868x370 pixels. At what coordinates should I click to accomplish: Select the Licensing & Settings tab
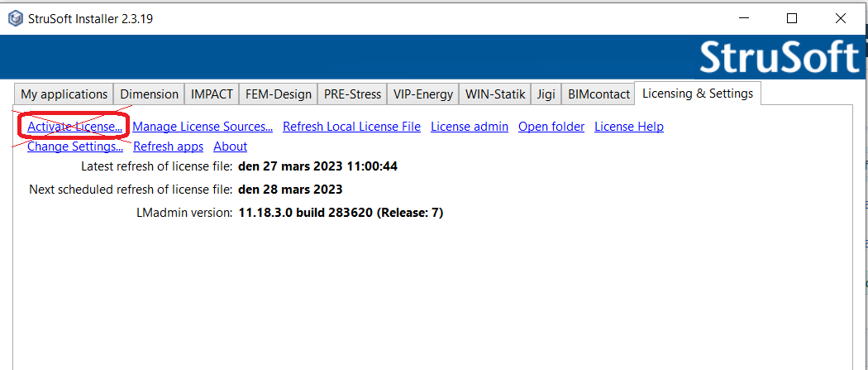tap(698, 93)
